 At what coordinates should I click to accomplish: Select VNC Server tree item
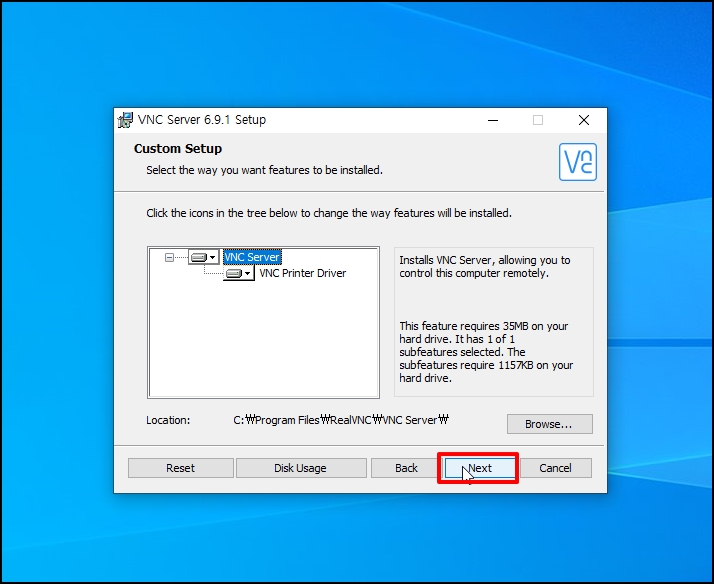(x=252, y=257)
